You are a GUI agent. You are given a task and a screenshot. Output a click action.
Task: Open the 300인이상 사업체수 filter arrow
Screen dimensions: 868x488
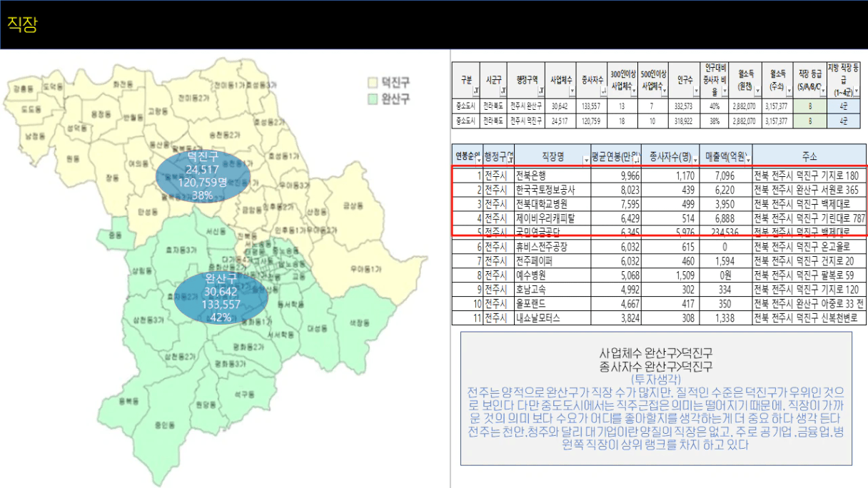click(x=634, y=92)
